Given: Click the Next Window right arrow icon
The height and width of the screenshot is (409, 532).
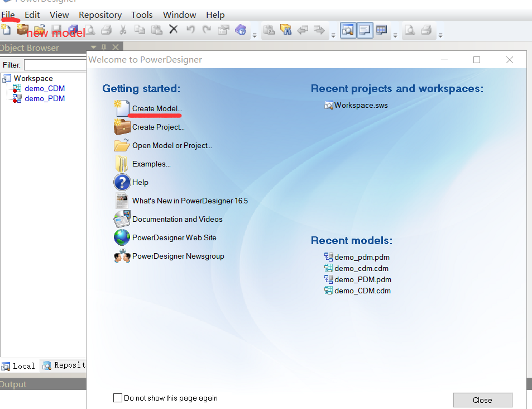Looking at the screenshot, I should pyautogui.click(x=319, y=30).
